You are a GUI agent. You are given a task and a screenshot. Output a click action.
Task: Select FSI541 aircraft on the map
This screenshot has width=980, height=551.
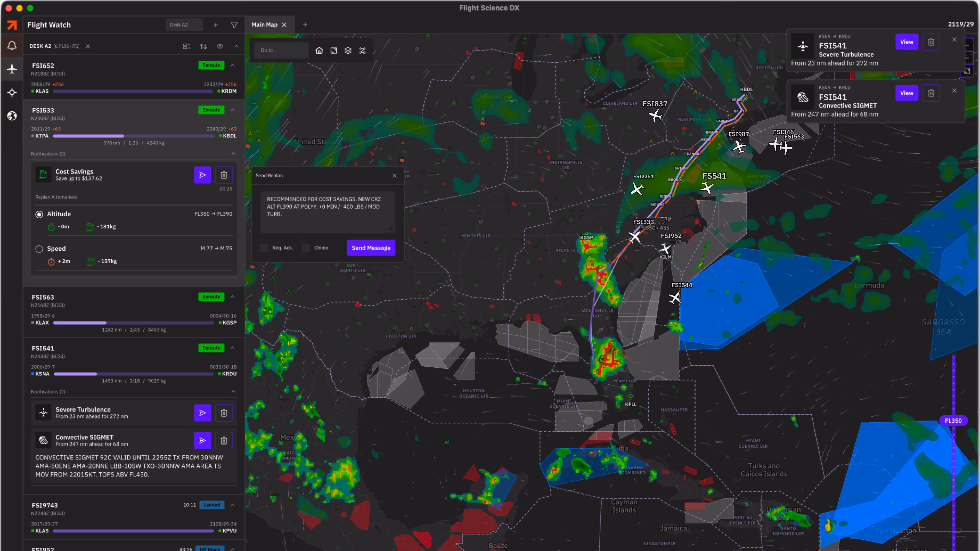pyautogui.click(x=707, y=187)
